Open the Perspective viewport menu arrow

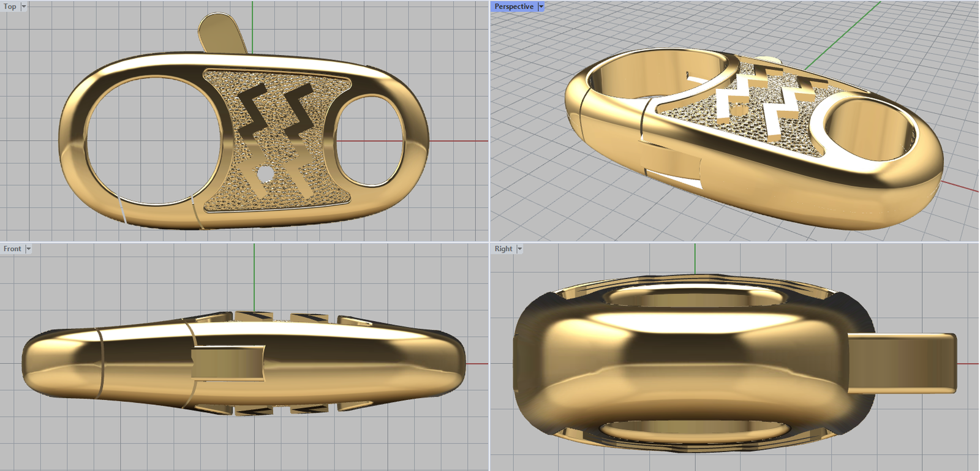point(541,7)
